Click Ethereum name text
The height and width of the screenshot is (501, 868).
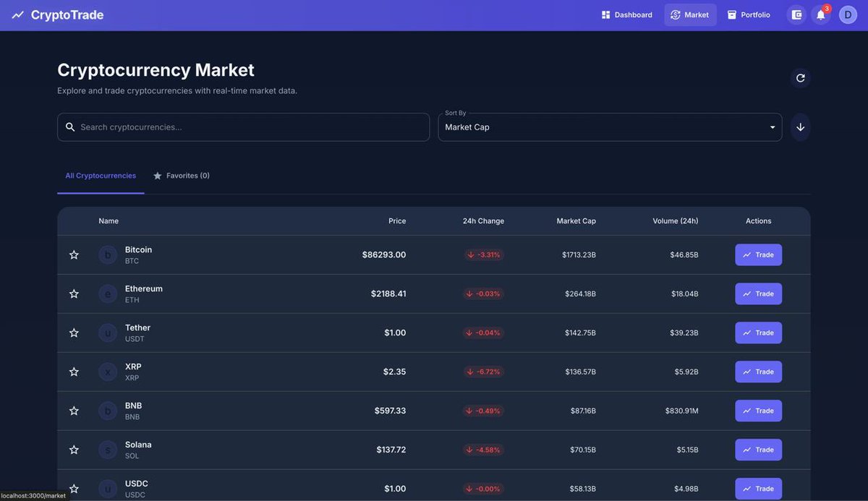[x=144, y=288]
